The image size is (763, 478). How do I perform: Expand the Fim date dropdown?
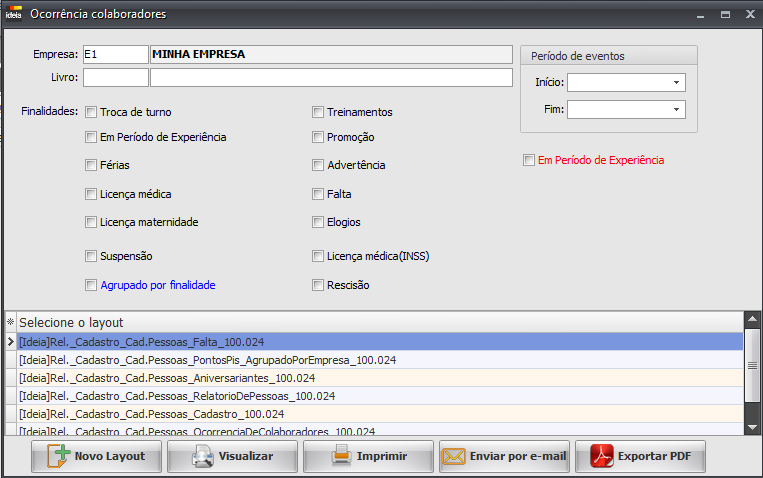tap(676, 109)
